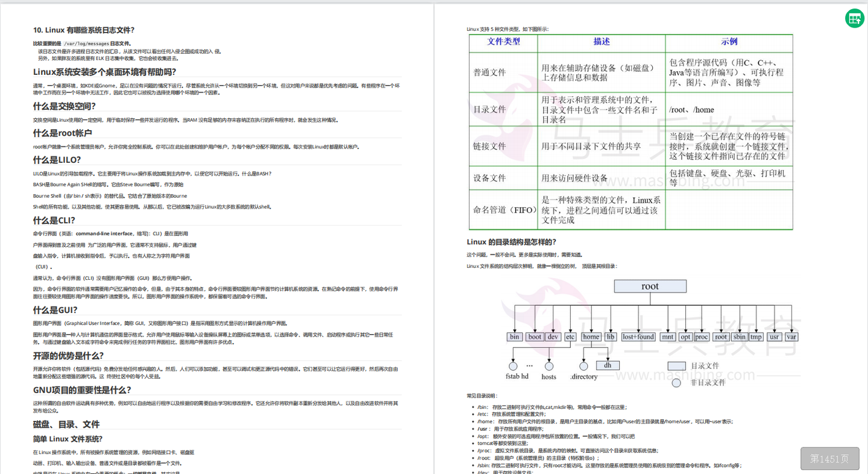Click heading 'Linux 的目录结构是怎样的?'
Viewport: 868px width, 474px height.
pos(511,242)
